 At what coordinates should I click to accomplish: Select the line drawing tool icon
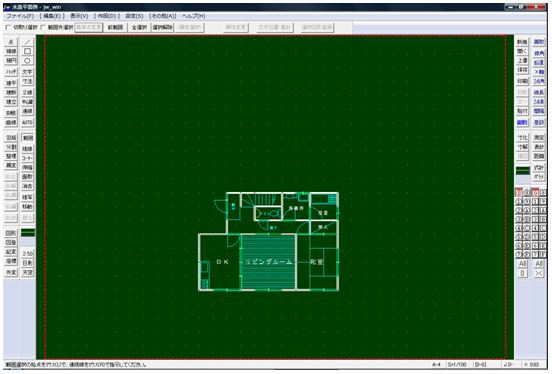point(27,42)
